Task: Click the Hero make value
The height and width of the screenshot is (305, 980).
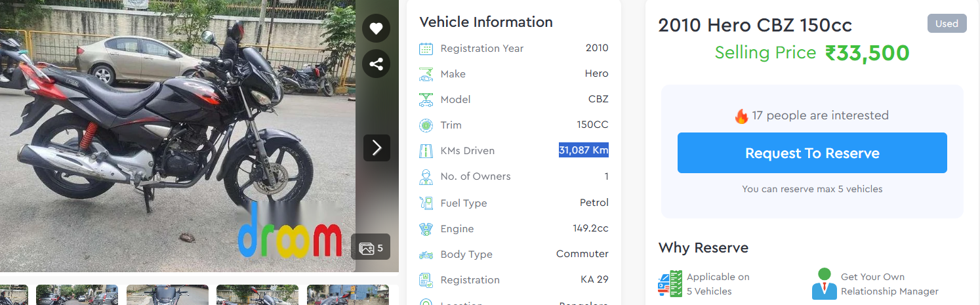Action: pyautogui.click(x=597, y=73)
